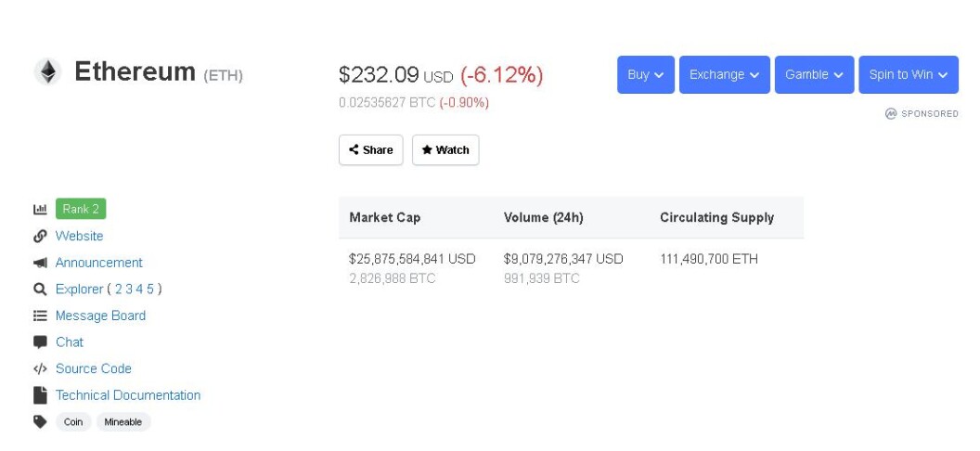Click the Share button
Viewport: 980px width, 451px height.
371,150
